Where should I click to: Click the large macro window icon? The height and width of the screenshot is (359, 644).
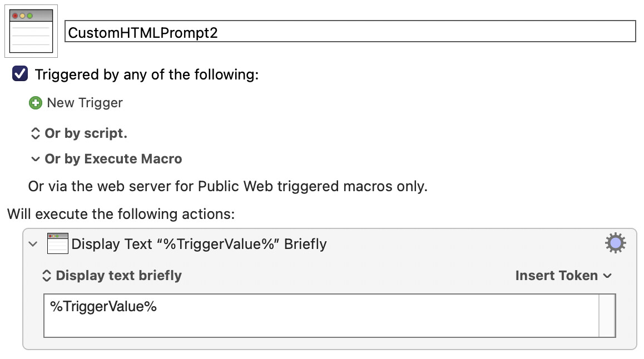point(31,31)
